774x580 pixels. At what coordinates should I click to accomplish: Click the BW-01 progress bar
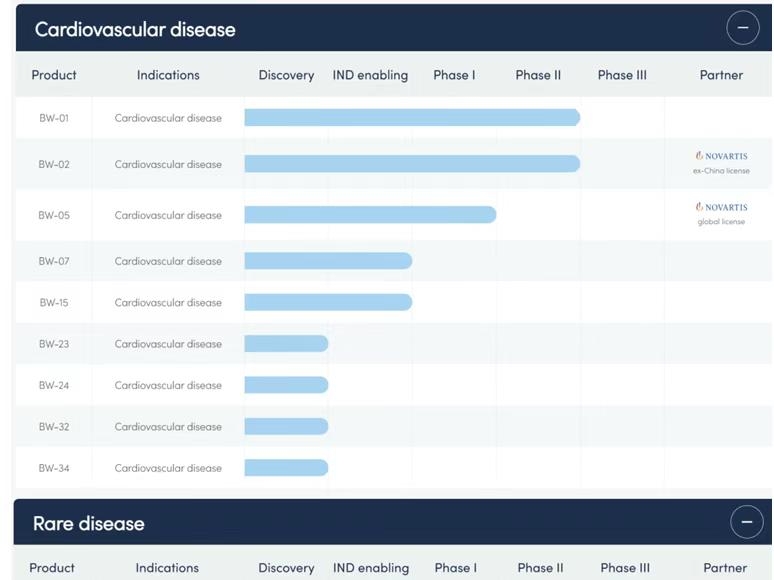pos(411,118)
